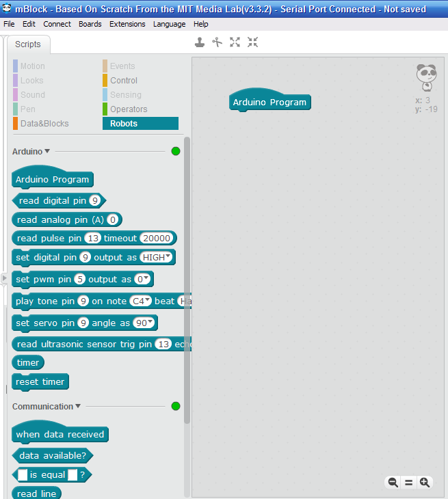448x499 pixels.
Task: Click the timer reporter block
Action: click(x=28, y=362)
